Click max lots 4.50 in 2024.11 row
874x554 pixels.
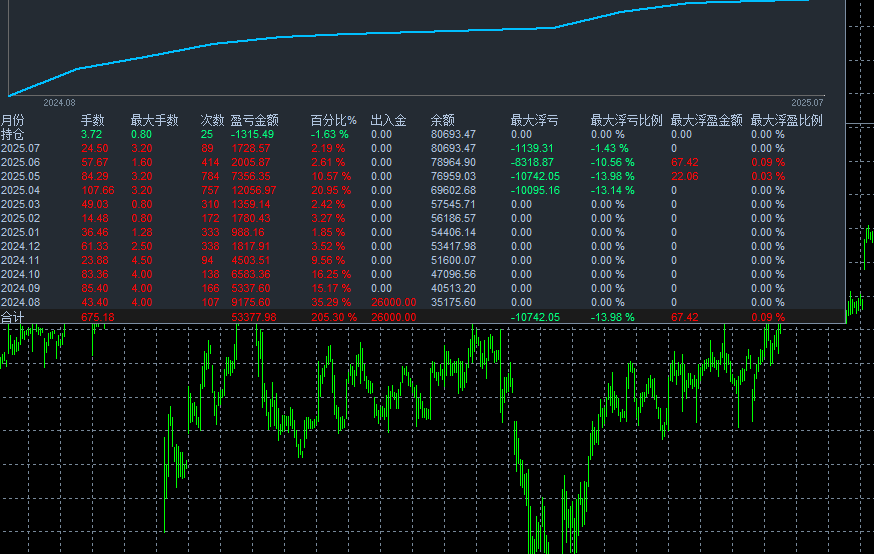coord(142,260)
